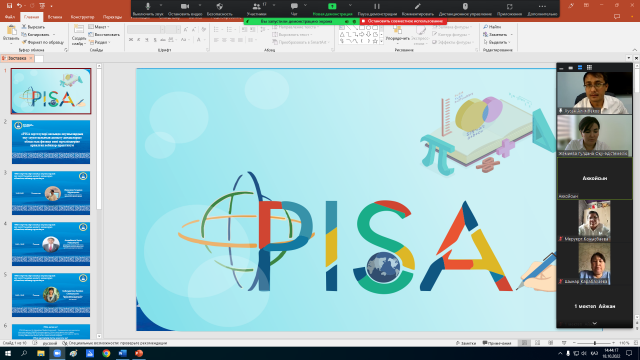Open the Participants panel icon
The height and width of the screenshot is (360, 640).
tap(256, 6)
